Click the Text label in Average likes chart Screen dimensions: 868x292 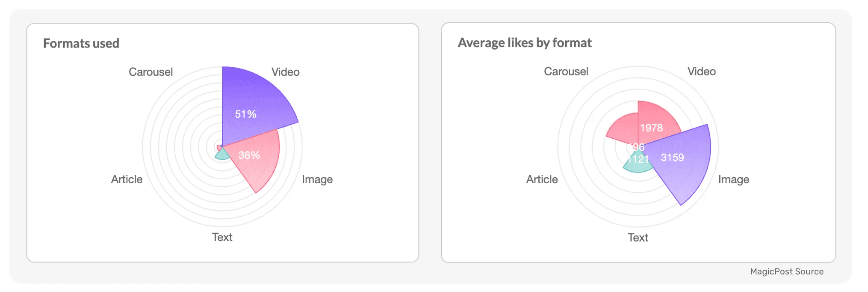tap(638, 238)
